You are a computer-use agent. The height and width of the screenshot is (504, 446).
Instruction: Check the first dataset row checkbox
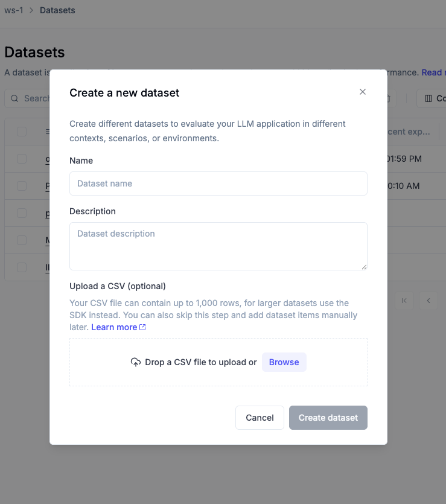pyautogui.click(x=22, y=159)
